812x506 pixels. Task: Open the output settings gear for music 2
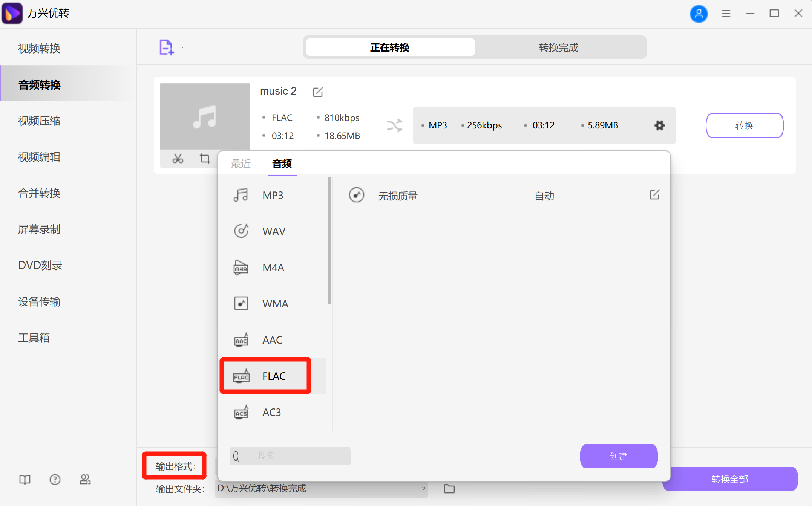pyautogui.click(x=659, y=125)
